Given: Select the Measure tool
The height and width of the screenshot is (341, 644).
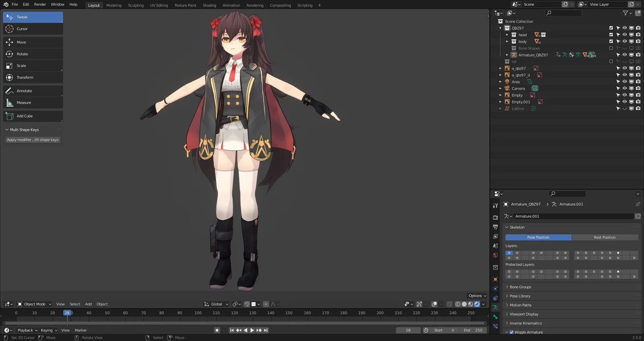Looking at the screenshot, I should (33, 103).
